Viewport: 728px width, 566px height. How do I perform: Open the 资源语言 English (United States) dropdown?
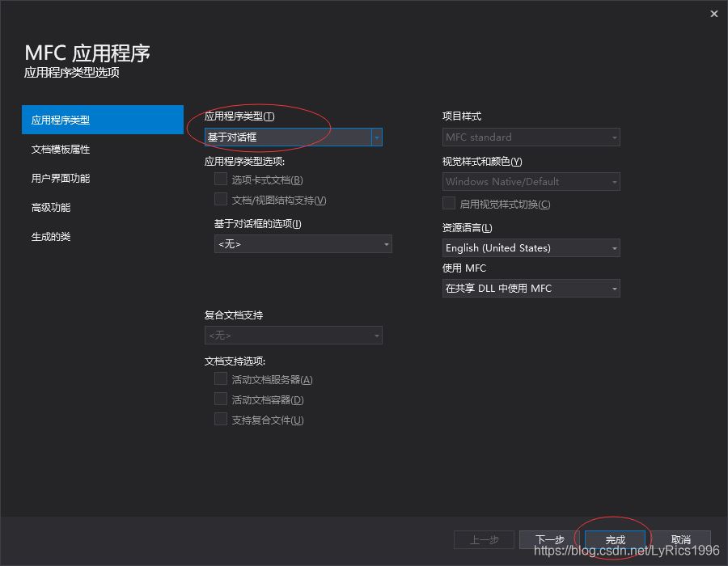(x=531, y=247)
